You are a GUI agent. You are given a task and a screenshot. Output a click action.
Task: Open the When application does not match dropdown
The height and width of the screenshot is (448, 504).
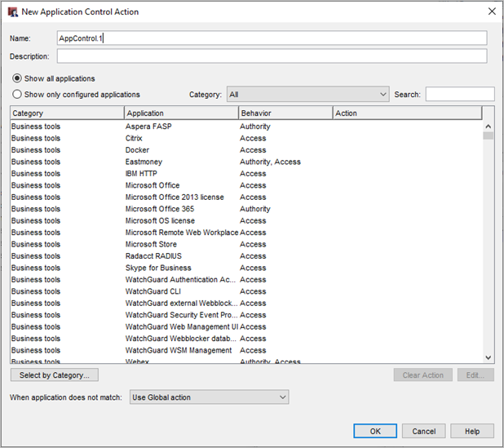click(x=209, y=397)
